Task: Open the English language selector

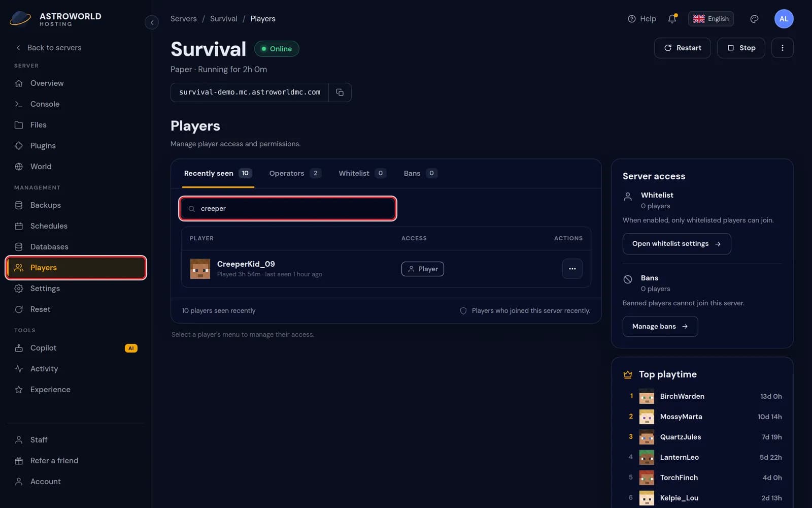Action: (710, 19)
